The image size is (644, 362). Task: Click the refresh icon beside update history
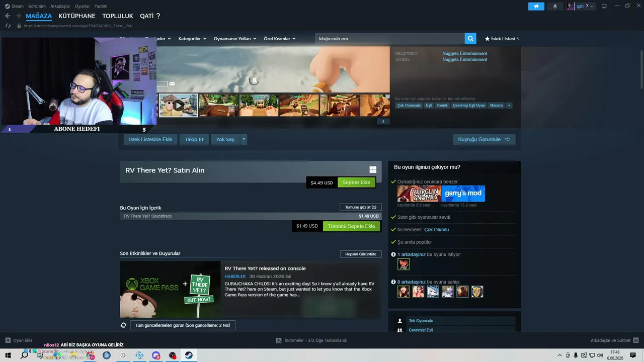tap(123, 325)
